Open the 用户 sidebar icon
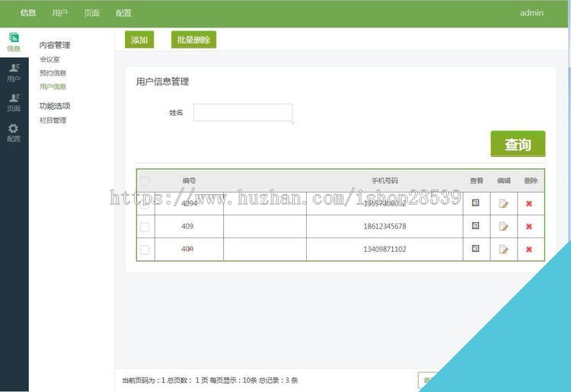 pos(14,72)
